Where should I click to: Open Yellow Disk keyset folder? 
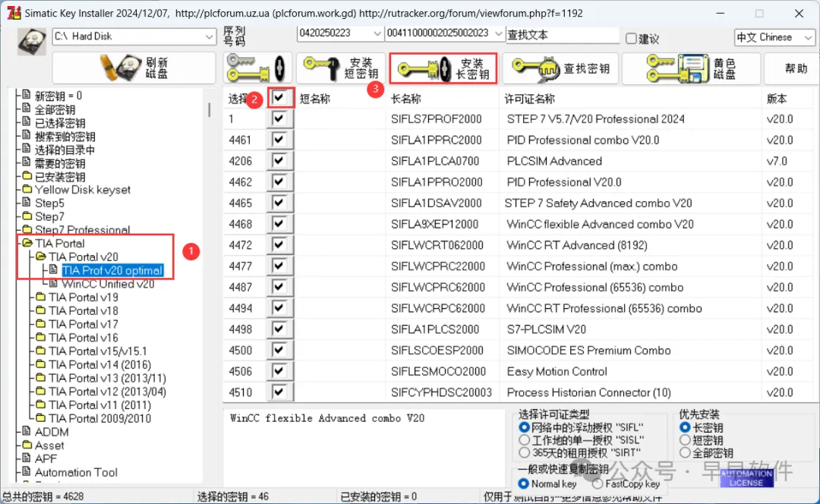[83, 190]
